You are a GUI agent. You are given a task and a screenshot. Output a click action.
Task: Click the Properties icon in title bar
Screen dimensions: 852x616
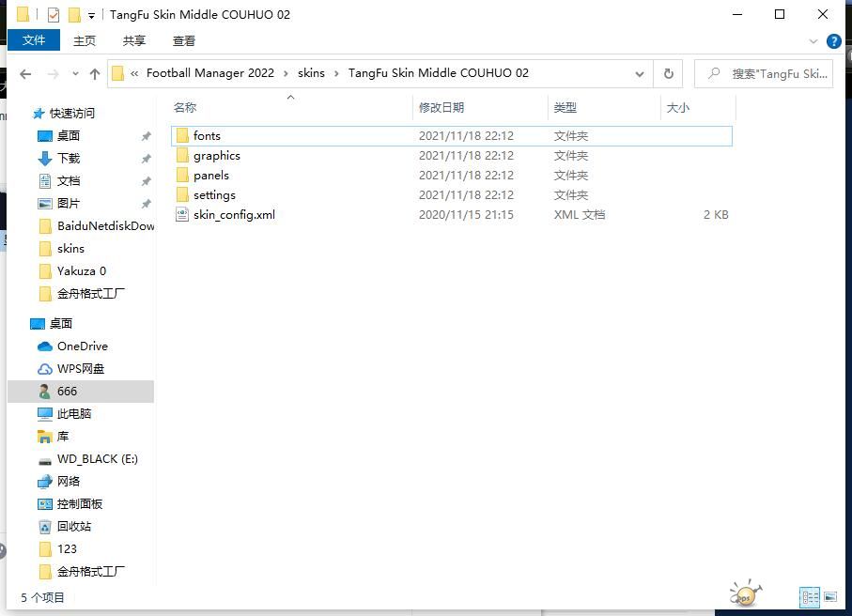(53, 15)
